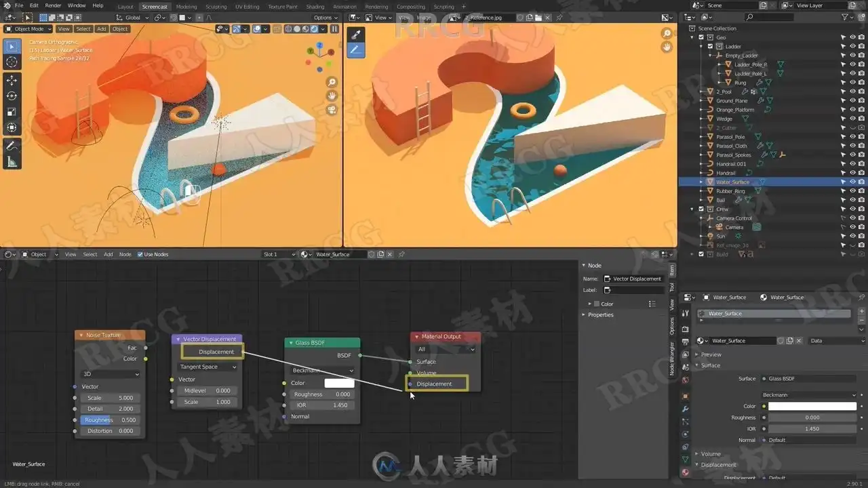Open the Window menu

click(77, 5)
